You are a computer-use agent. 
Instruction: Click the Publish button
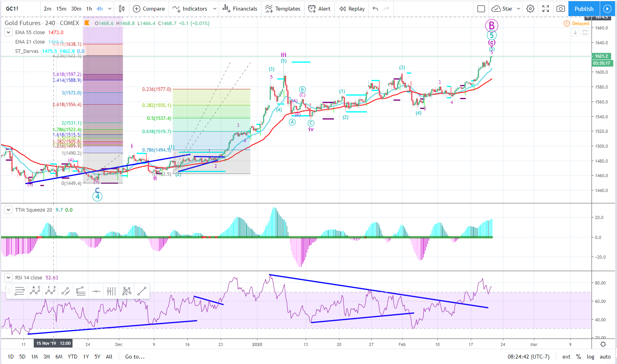click(x=584, y=9)
